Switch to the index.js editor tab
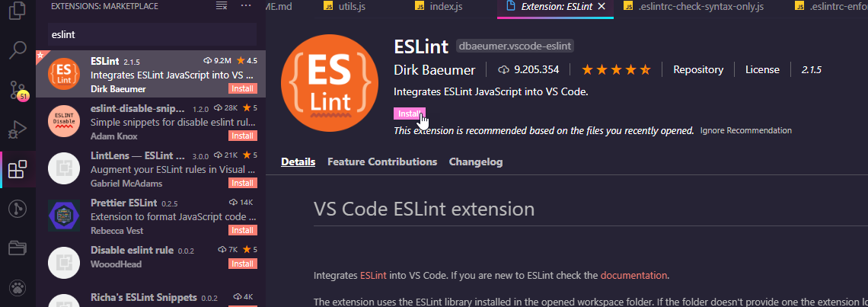Viewport: 868px width, 307px height. click(439, 7)
